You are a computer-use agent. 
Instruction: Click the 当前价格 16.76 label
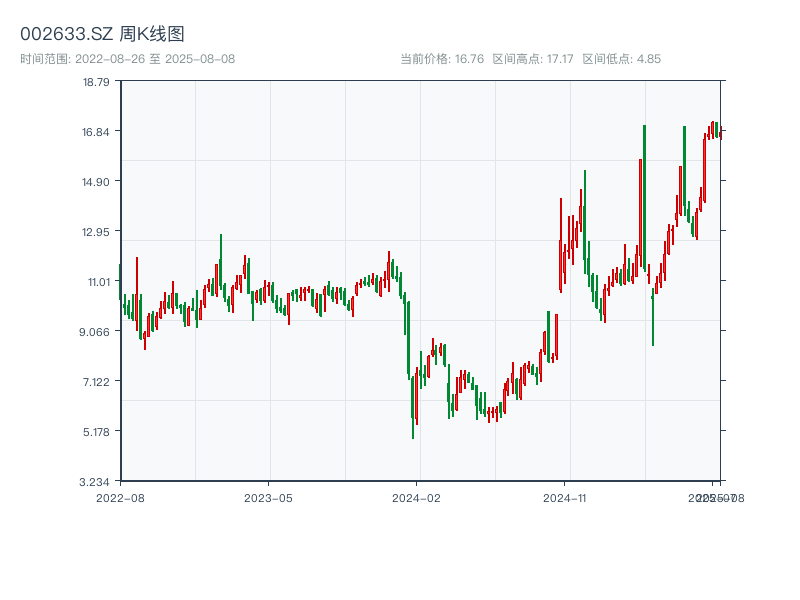point(442,59)
